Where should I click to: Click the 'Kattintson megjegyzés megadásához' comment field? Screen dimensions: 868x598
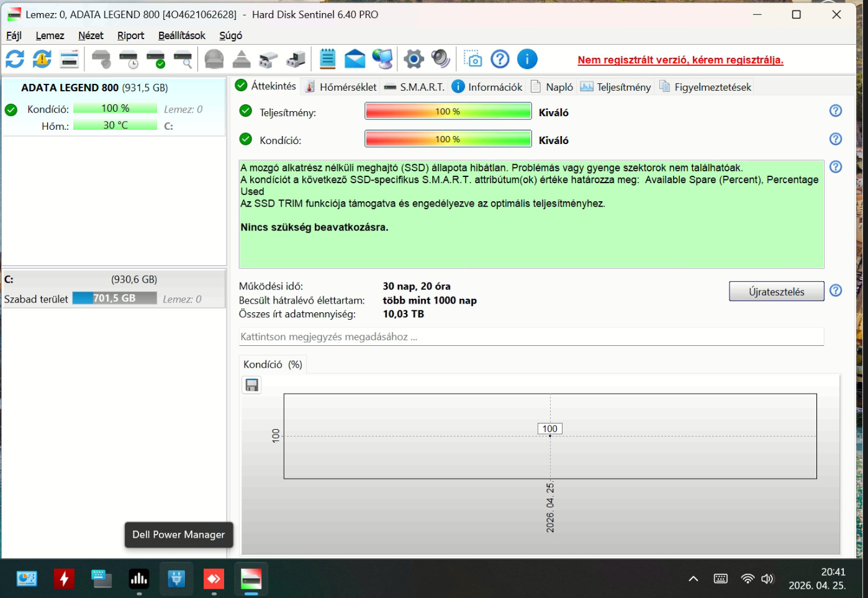tap(531, 337)
